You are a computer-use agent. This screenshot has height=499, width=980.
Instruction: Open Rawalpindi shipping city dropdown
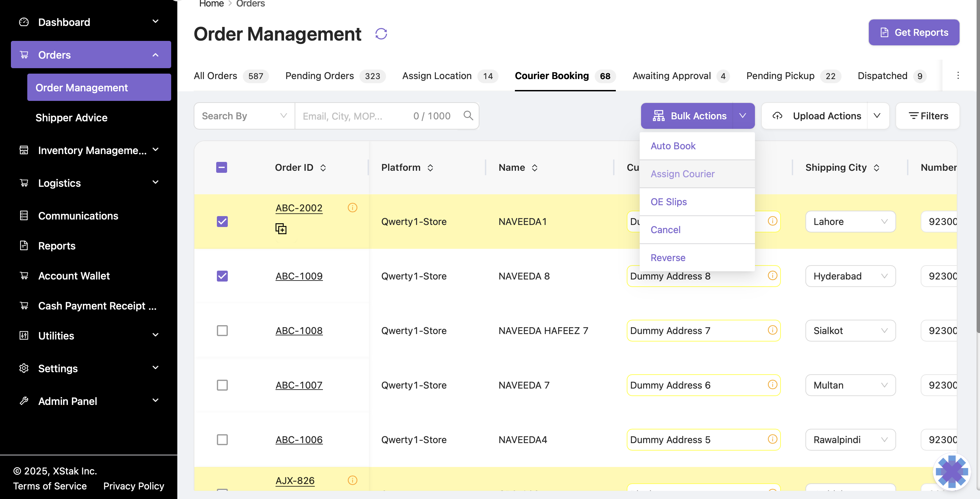[850, 440]
